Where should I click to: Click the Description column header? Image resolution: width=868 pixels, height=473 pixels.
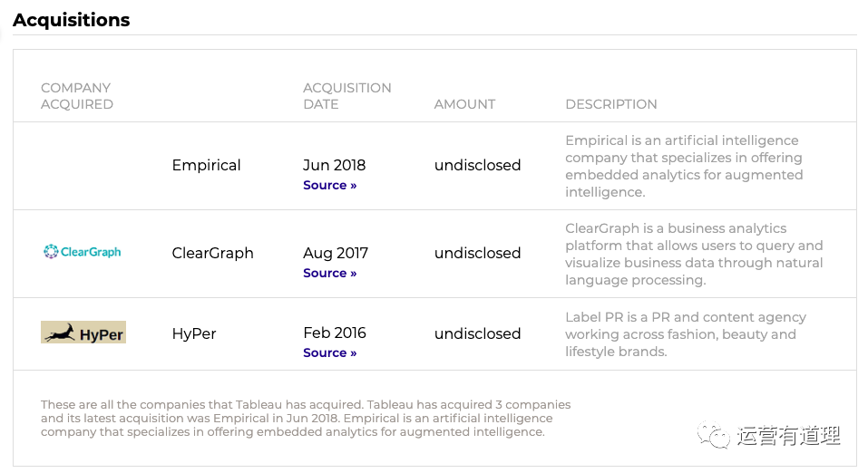pyautogui.click(x=611, y=104)
